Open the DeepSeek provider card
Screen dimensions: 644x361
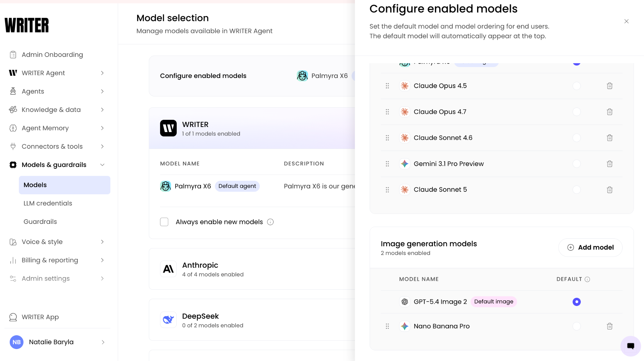pyautogui.click(x=252, y=320)
